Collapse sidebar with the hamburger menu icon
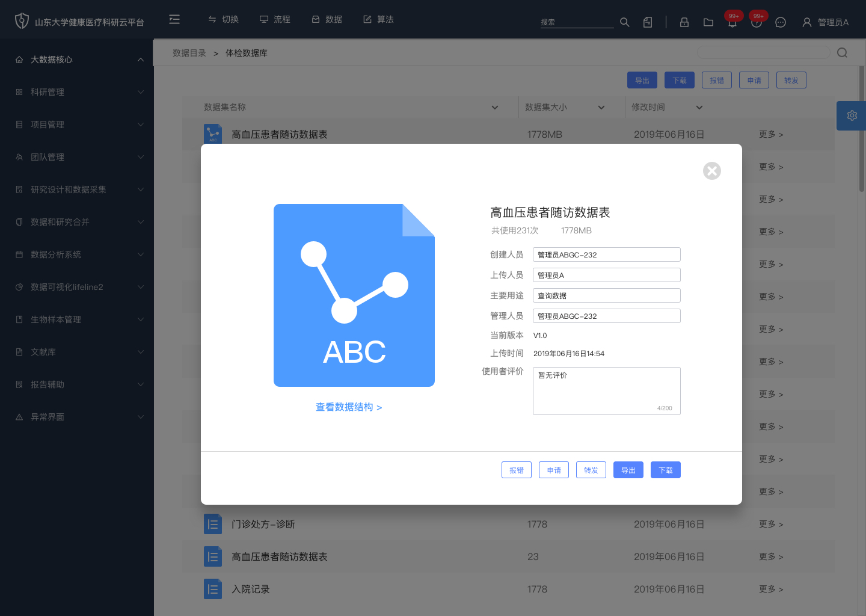The image size is (866, 616). tap(174, 19)
